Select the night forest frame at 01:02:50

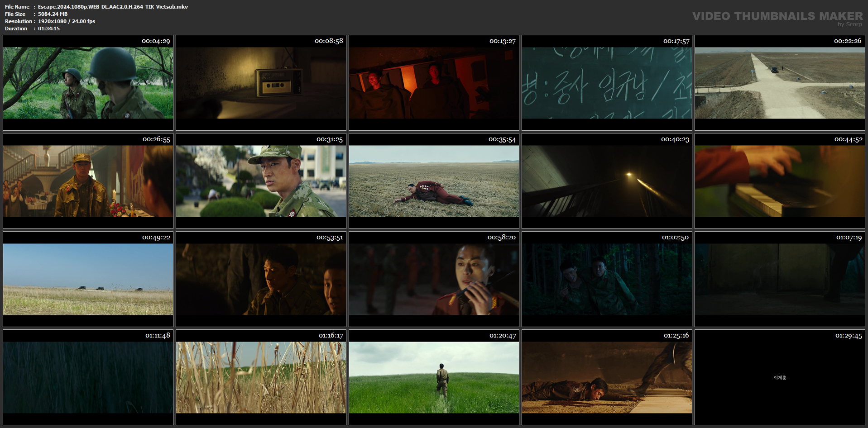pos(607,279)
